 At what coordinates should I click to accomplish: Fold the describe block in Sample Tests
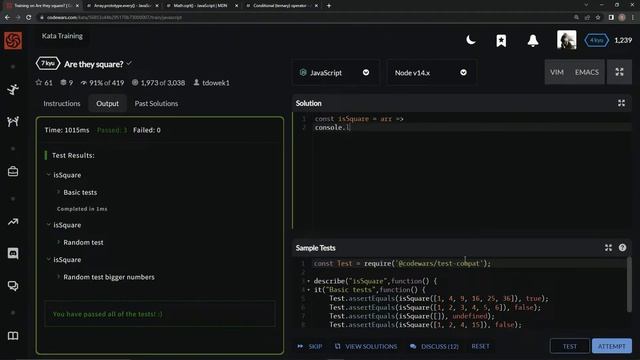(308, 281)
